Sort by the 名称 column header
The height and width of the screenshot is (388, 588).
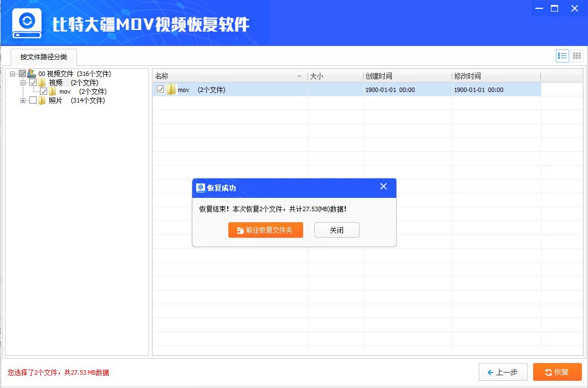pyautogui.click(x=230, y=76)
